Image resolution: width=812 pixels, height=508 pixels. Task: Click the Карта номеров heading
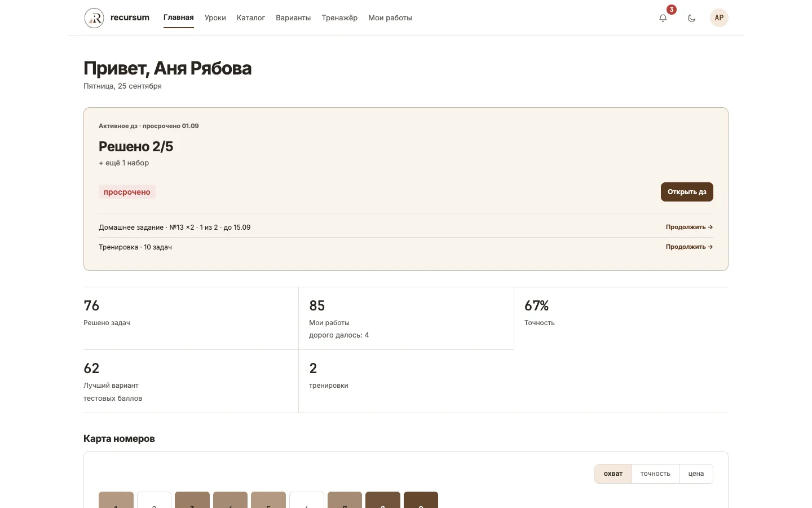(119, 439)
